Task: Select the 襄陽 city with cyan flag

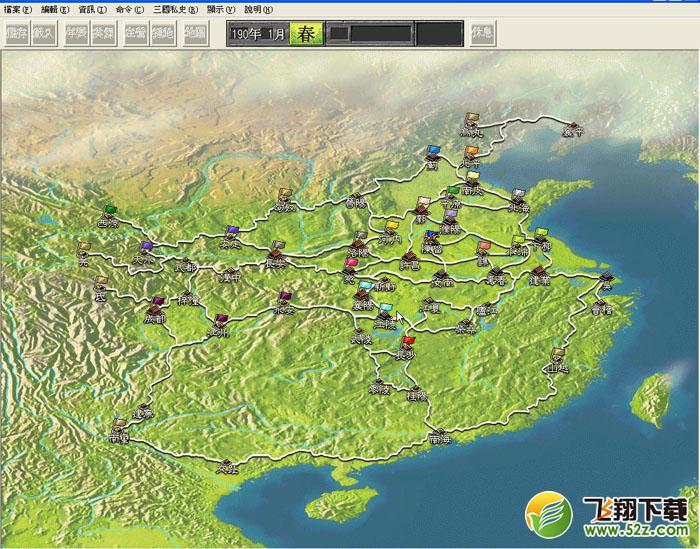Action: (362, 296)
